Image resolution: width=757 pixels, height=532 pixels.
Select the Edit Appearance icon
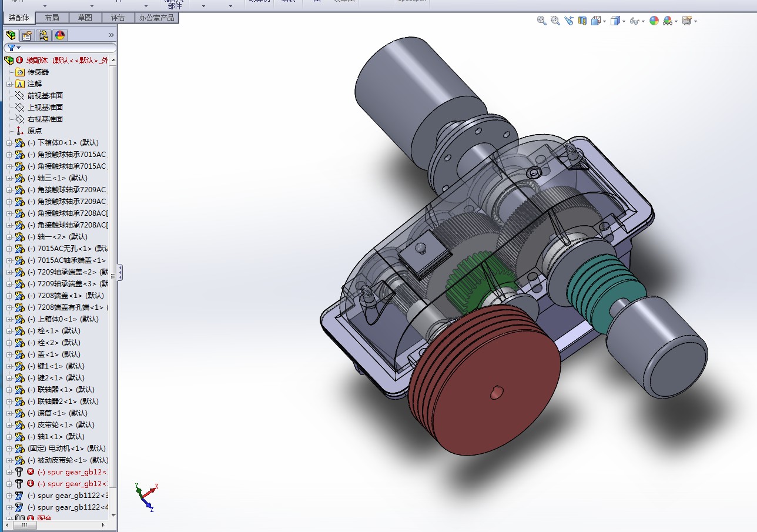click(x=655, y=21)
